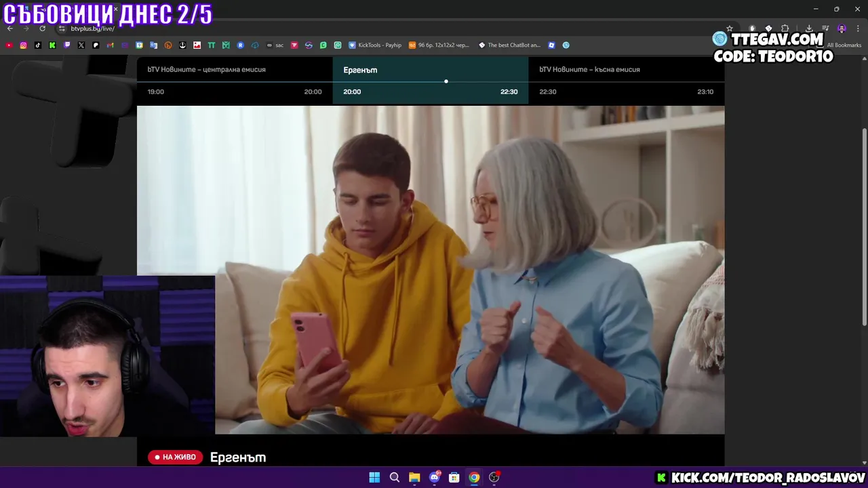Open the Chrome extensions puzzle icon

tap(785, 28)
